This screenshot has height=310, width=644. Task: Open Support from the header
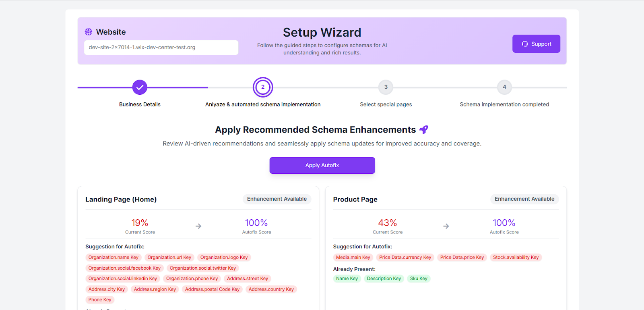pos(536,44)
